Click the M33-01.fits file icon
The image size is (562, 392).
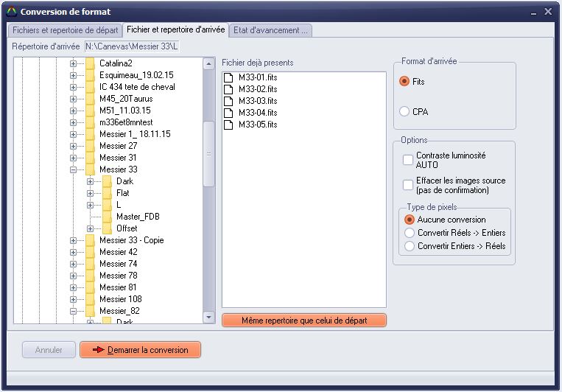coord(229,77)
